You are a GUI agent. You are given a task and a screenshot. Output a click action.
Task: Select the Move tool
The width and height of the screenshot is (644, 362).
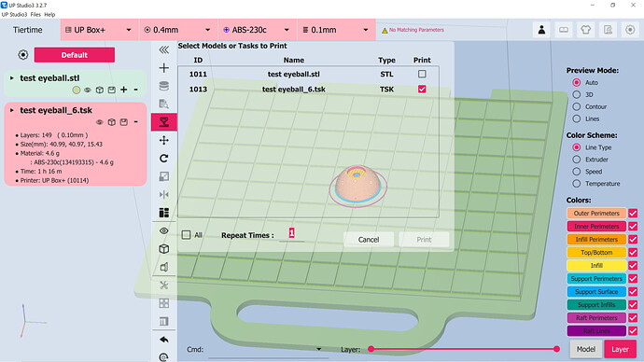pyautogui.click(x=164, y=140)
